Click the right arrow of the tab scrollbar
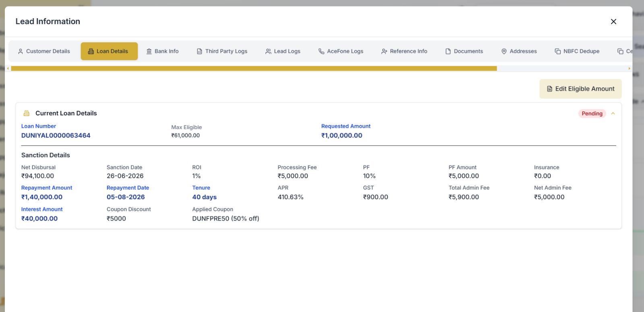Screen dimensions: 644x312 [x=629, y=69]
